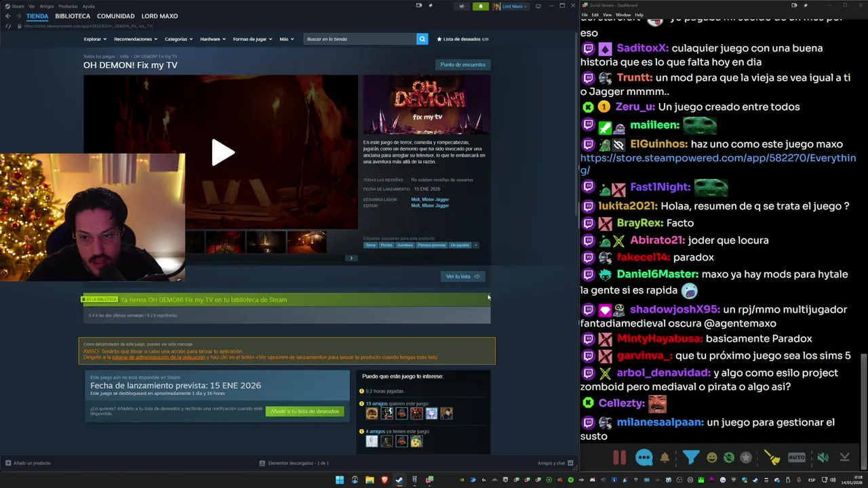Toggle the green crossed-arrows icon in Social Stream
This screenshot has height=488, width=868.
[x=729, y=457]
